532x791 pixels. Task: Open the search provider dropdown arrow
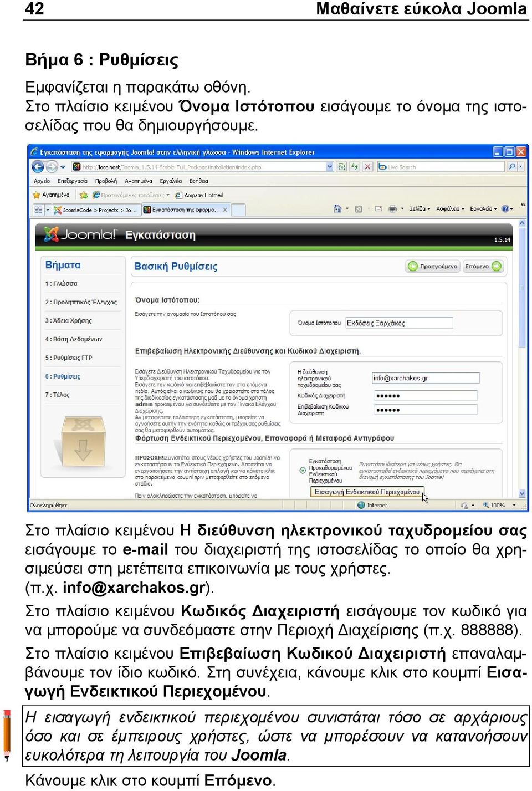521,166
